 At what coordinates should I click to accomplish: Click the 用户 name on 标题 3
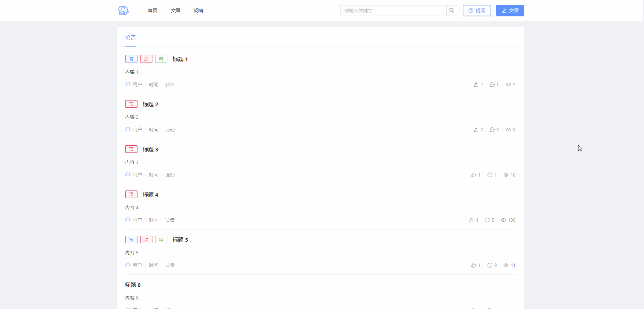(x=137, y=175)
